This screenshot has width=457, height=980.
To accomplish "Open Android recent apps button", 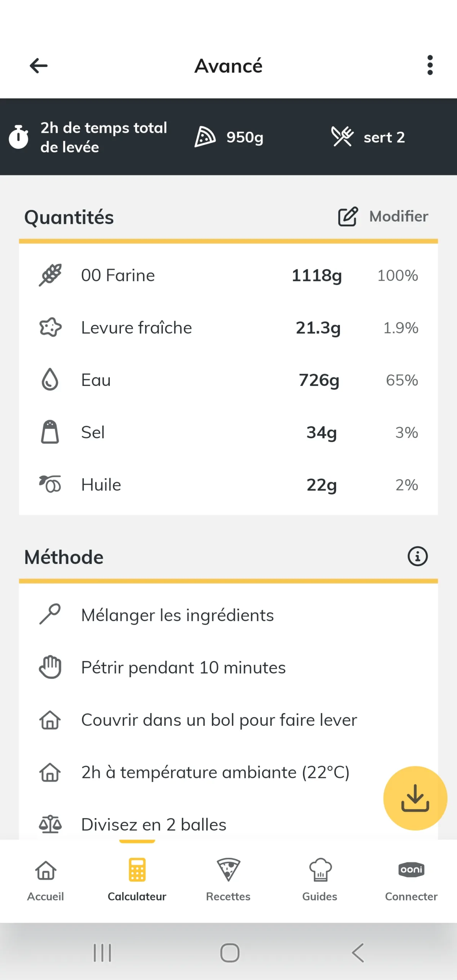I will click(102, 953).
